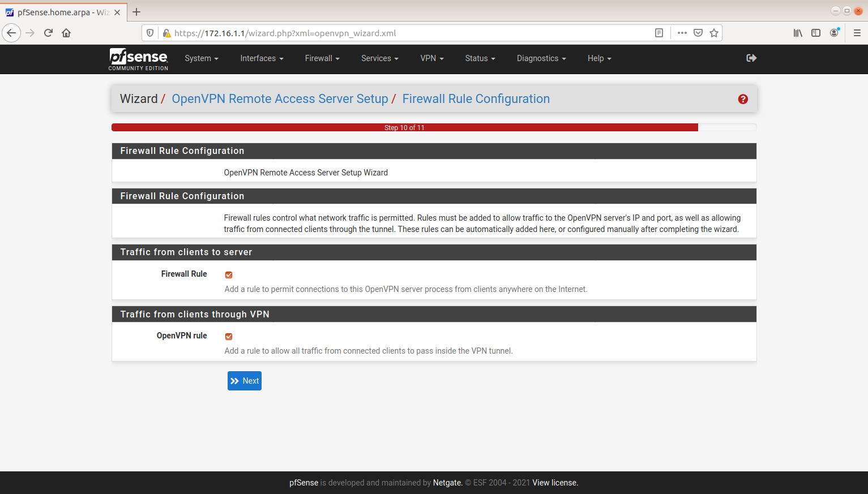Open the browser home icon
Screen dimensions: 868x494
click(66, 33)
